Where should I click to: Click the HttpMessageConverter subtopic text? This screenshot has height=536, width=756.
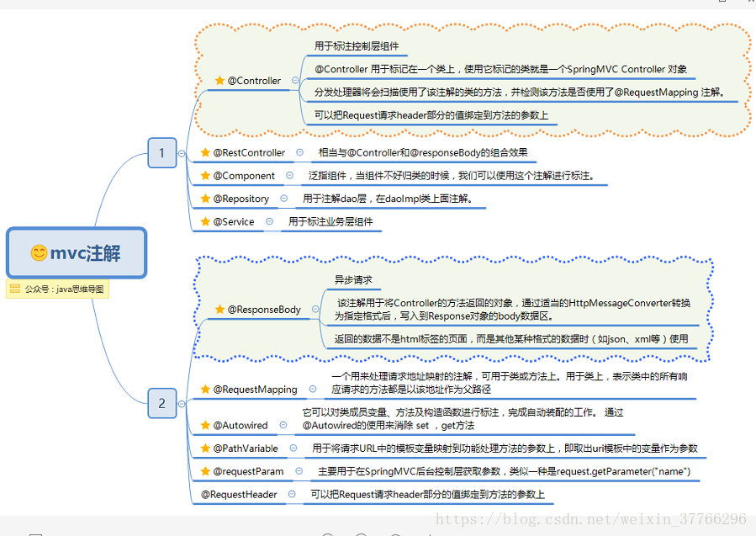[512, 310]
